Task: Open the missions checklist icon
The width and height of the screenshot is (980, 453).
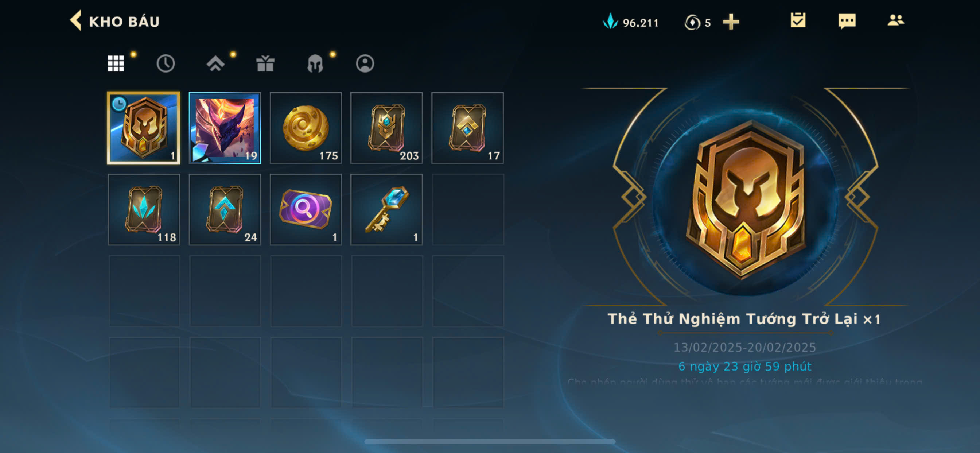Action: click(x=798, y=20)
